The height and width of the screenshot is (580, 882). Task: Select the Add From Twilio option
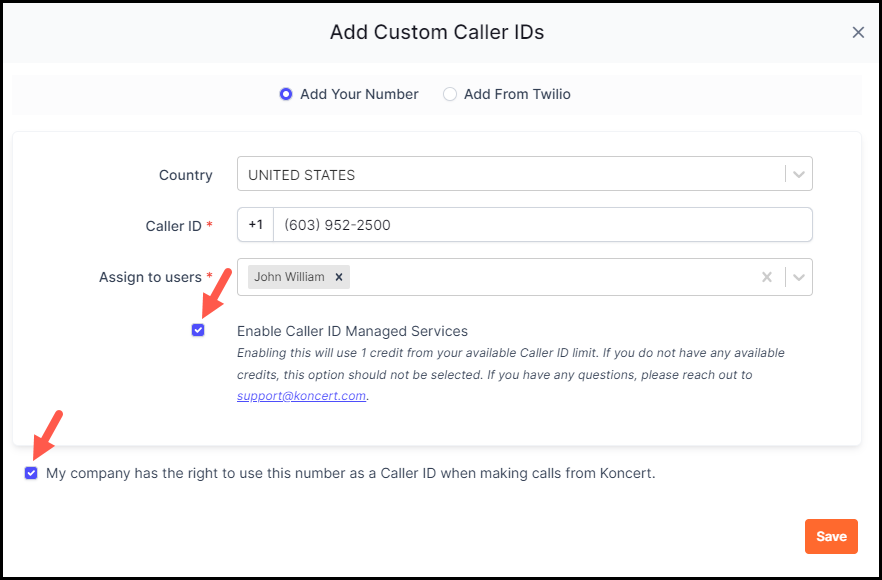[449, 94]
